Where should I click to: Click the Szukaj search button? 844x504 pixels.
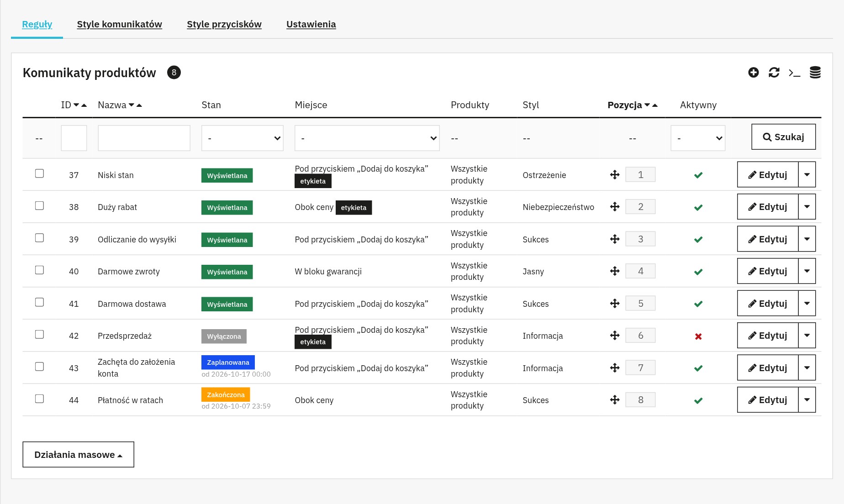(x=784, y=137)
